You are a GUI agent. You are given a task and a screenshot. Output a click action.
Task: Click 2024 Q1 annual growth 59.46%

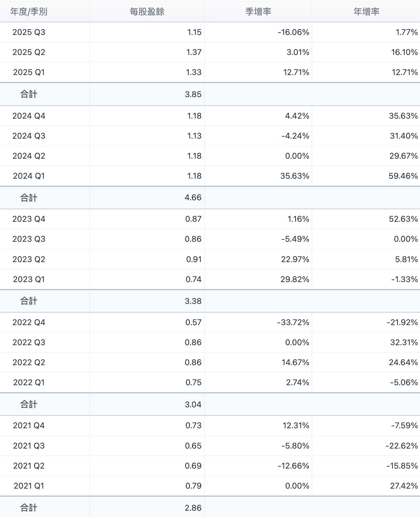pyautogui.click(x=403, y=176)
